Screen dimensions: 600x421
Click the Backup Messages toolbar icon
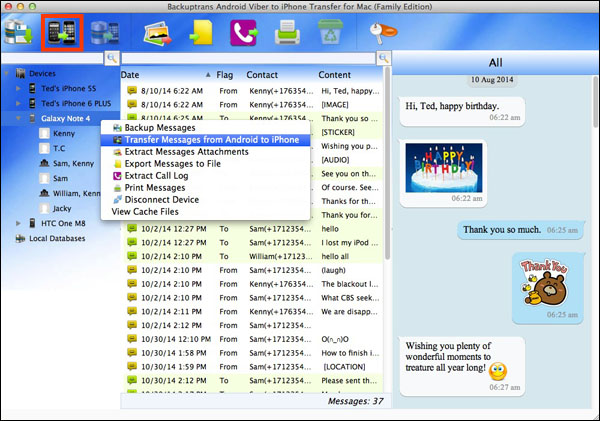tap(18, 33)
